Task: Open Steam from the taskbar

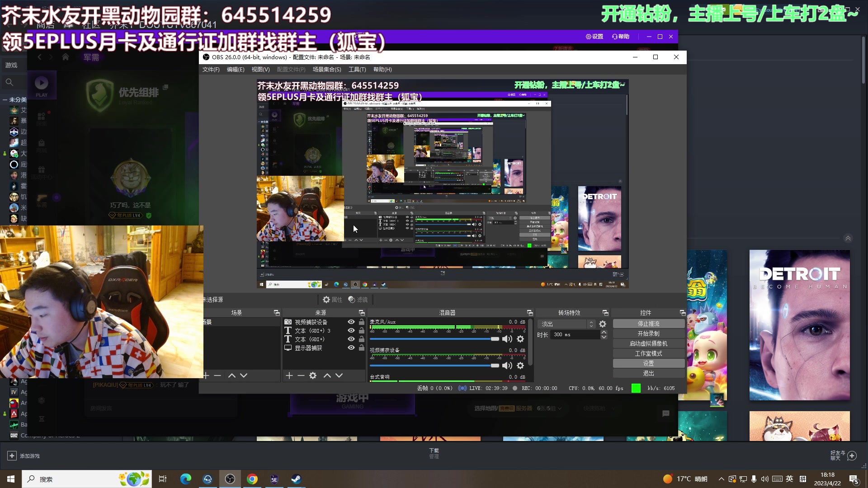Action: pyautogui.click(x=296, y=479)
